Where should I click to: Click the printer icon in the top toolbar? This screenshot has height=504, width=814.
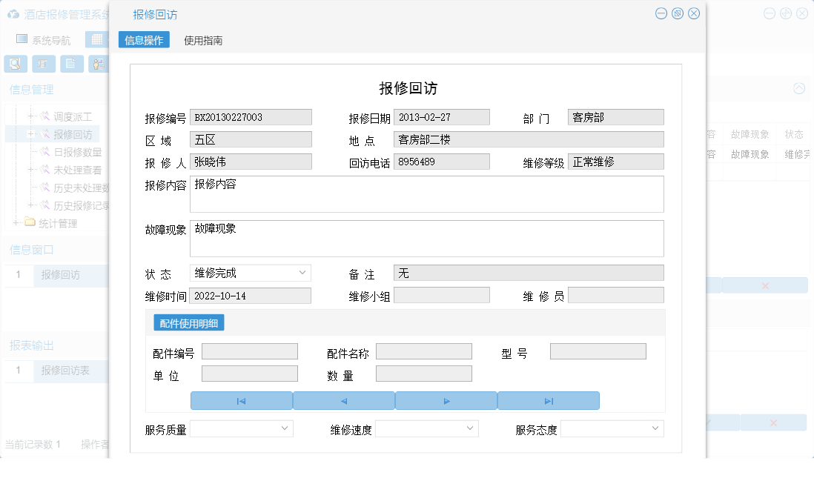click(x=44, y=64)
